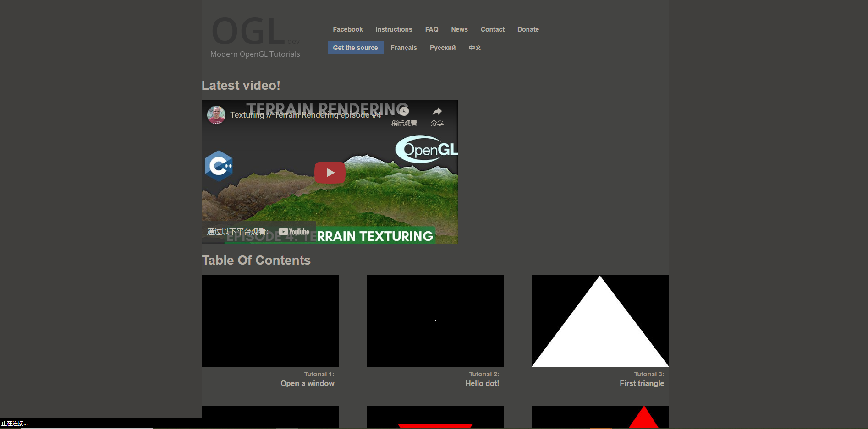Click the Latest video! heading
The image size is (868, 429).
click(241, 86)
